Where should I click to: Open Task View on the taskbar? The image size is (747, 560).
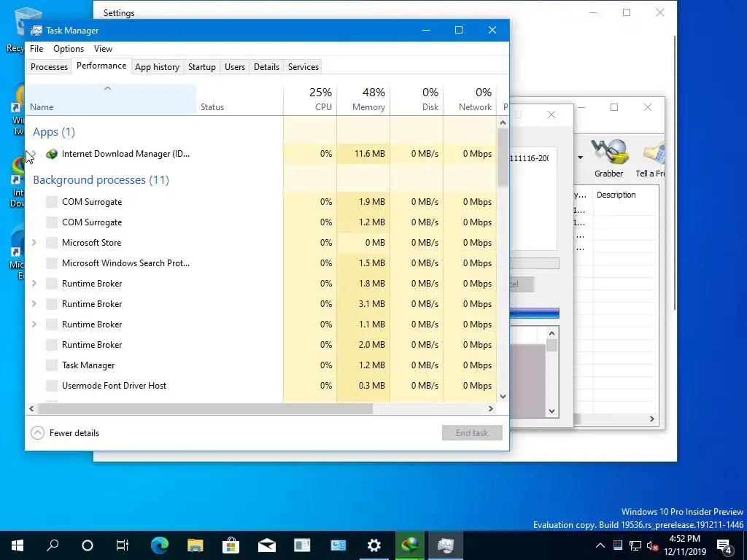pyautogui.click(x=123, y=545)
